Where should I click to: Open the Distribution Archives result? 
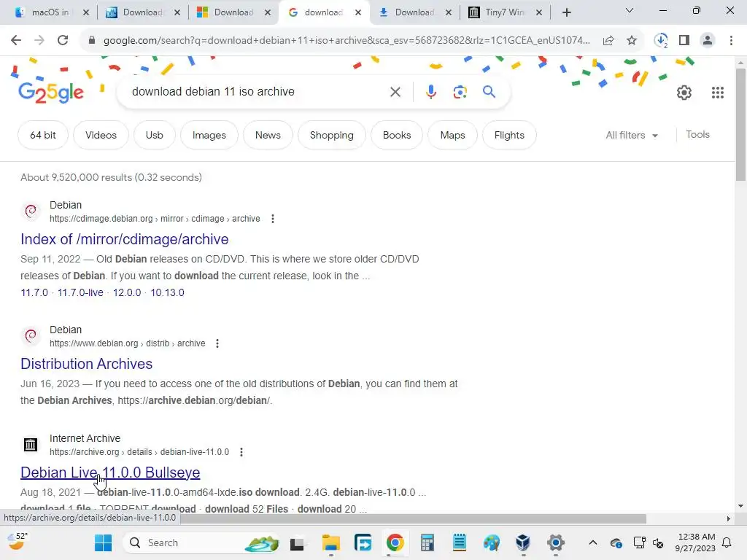(86, 364)
